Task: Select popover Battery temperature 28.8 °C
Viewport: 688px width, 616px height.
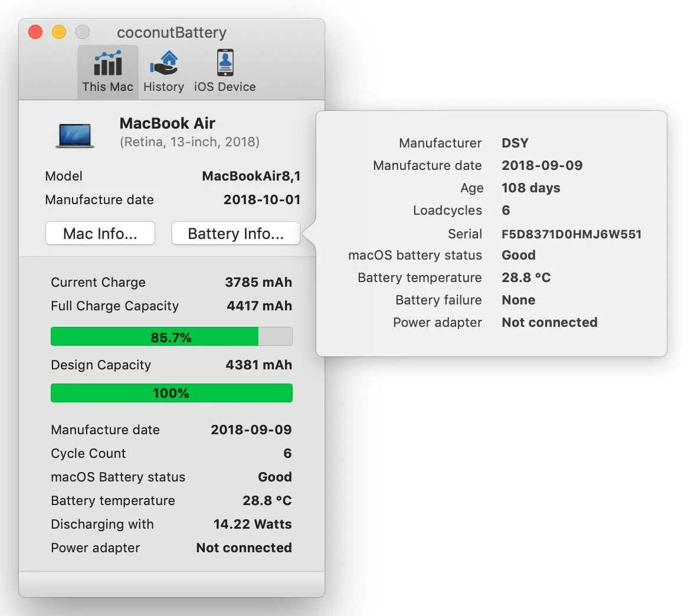Action: pyautogui.click(x=526, y=277)
